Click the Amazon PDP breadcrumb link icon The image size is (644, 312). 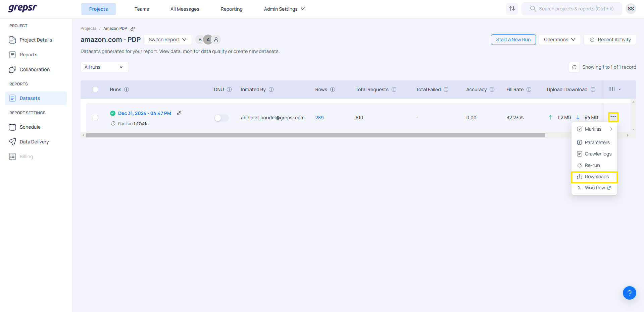[x=133, y=29]
